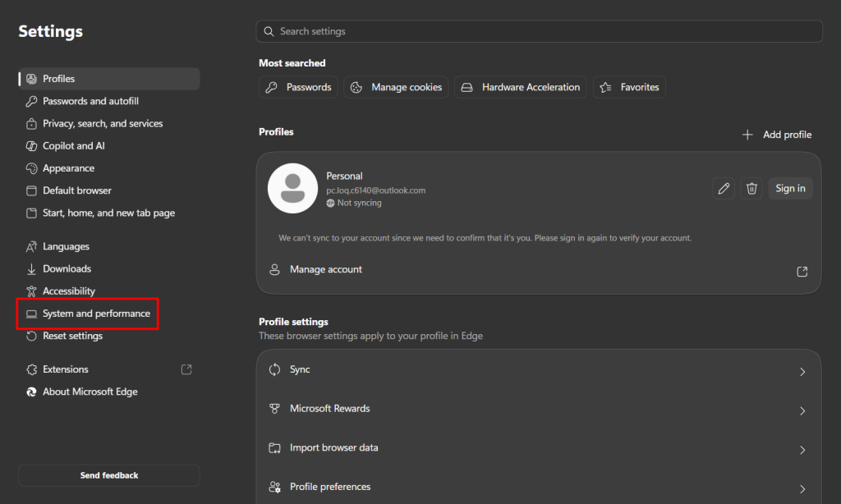The width and height of the screenshot is (841, 504).
Task: Click the trash icon to remove Personal profile
Action: (x=751, y=188)
